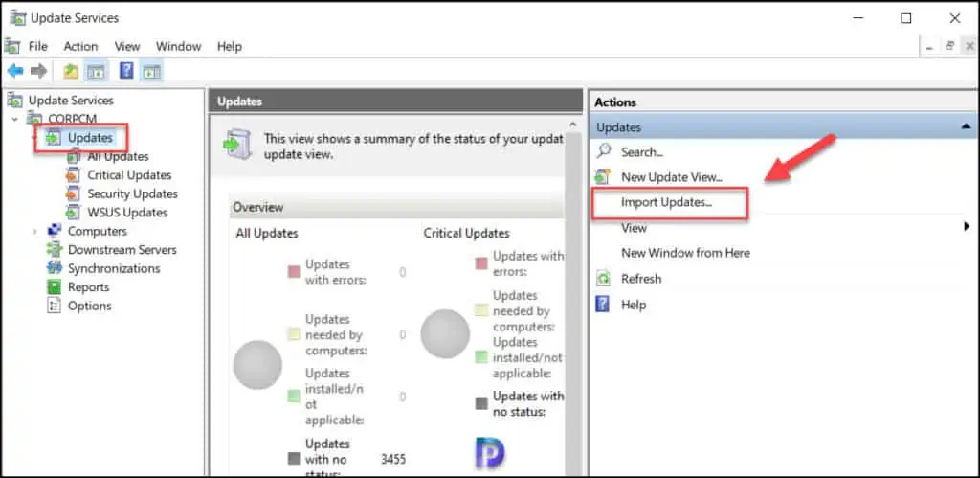Open the Help menu in the menu bar
This screenshot has height=478, width=980.
coord(230,46)
